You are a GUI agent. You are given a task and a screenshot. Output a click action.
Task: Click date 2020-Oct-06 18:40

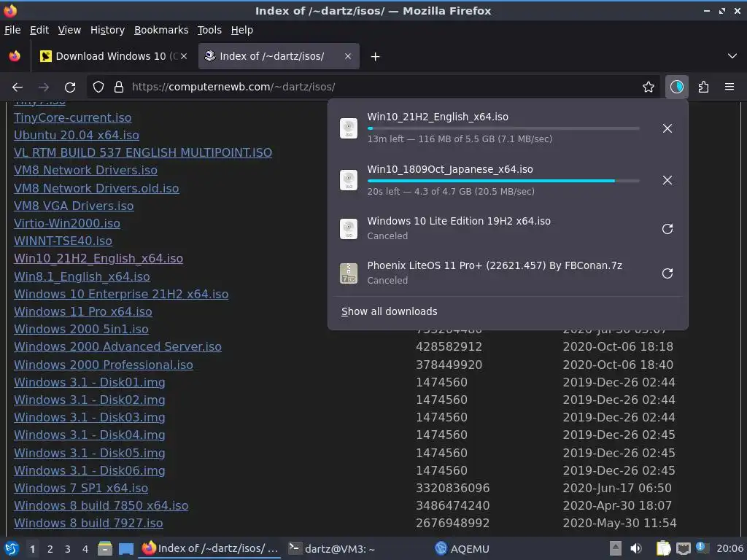[618, 365]
